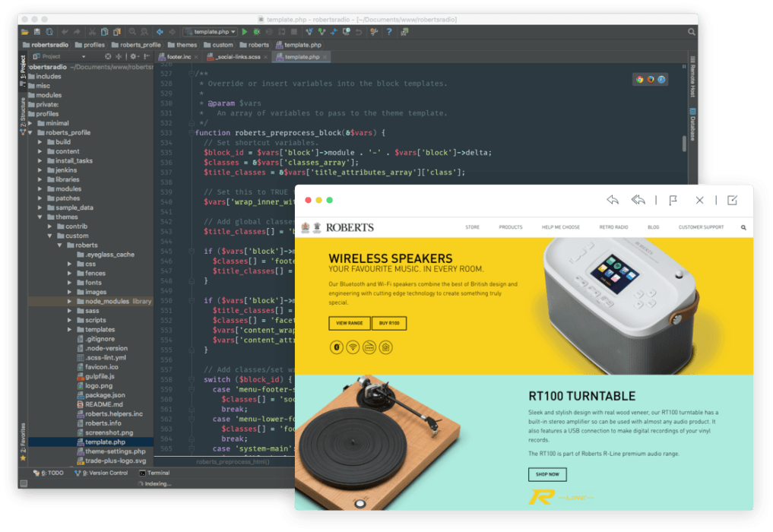Switch to the footer.inc editor tab

pos(178,57)
